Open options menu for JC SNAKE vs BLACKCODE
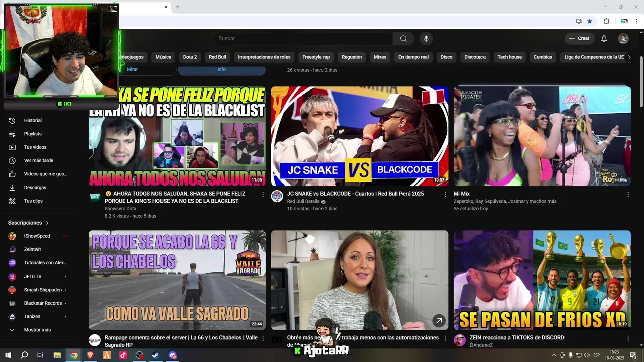 point(445,194)
